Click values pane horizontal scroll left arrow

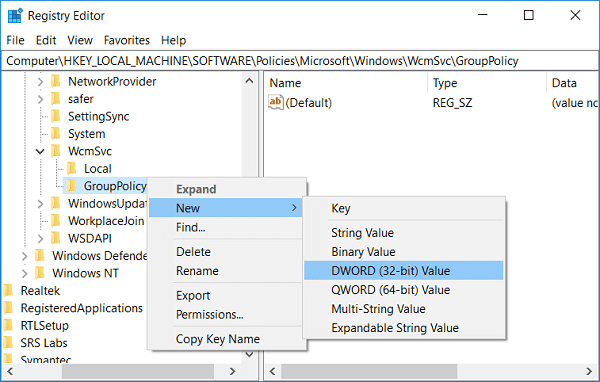(272, 371)
